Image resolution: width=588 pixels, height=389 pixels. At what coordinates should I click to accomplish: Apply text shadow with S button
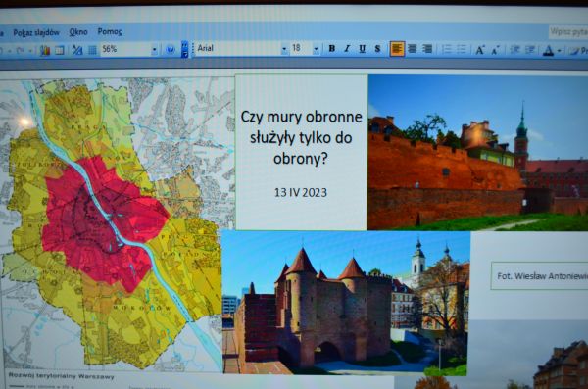tap(377, 49)
